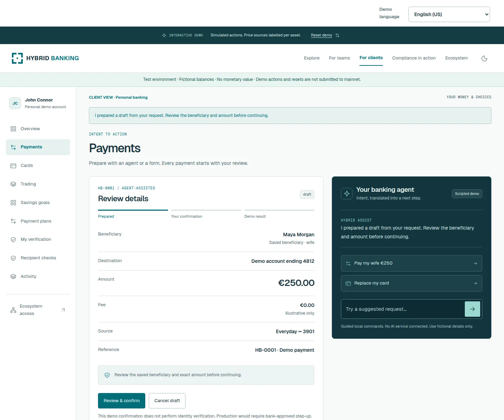The height and width of the screenshot is (420, 504).
Task: Click the Cancel draft button
Action: (x=167, y=401)
